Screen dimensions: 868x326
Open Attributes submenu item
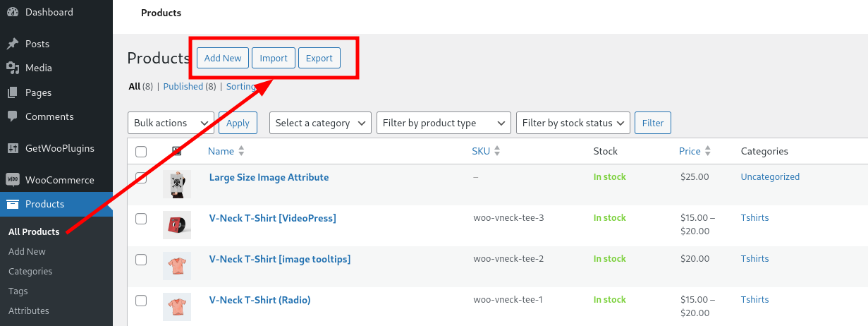(29, 310)
